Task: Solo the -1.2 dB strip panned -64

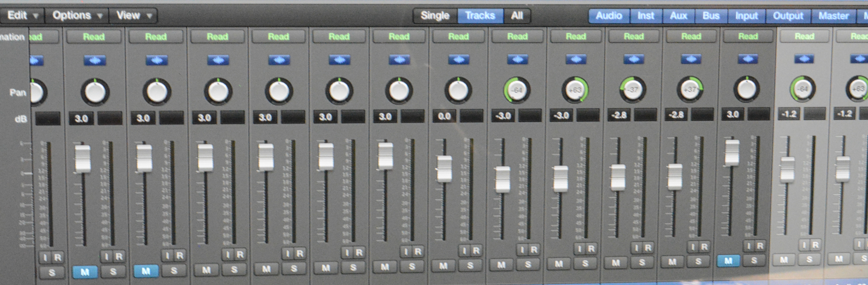Action: coord(809,259)
